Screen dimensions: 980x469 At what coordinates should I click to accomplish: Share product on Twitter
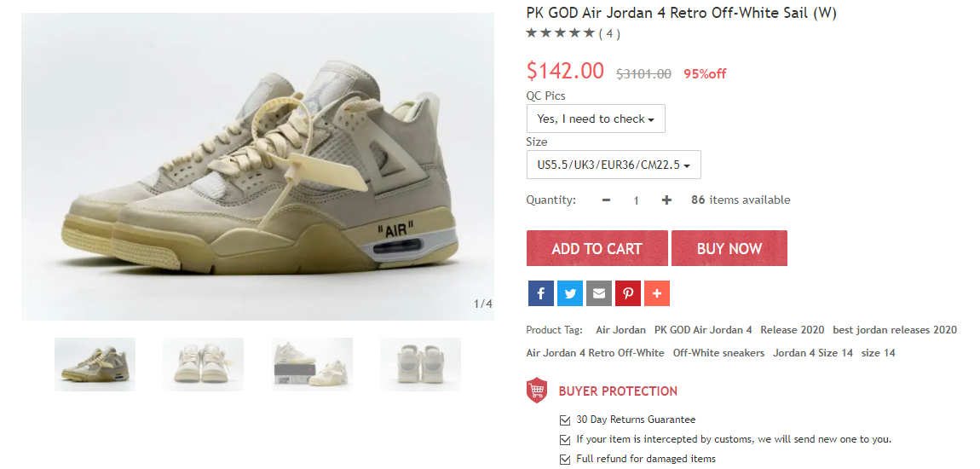click(x=570, y=293)
